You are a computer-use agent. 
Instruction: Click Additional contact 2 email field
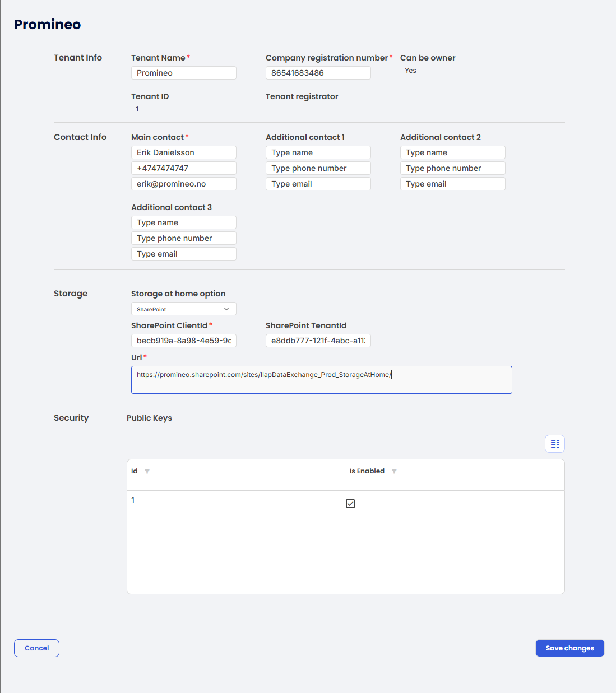click(453, 184)
